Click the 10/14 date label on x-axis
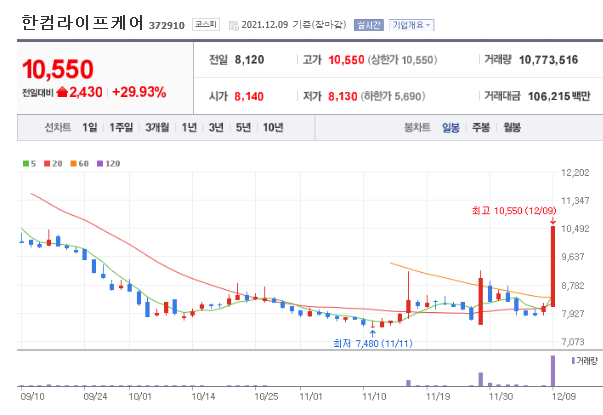The width and height of the screenshot is (603, 415). [x=203, y=397]
